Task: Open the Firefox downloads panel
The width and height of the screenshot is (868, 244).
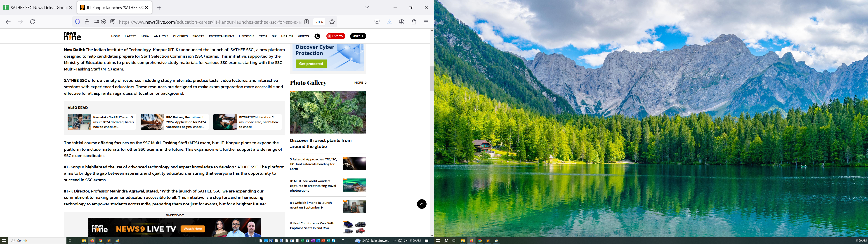Action: (389, 22)
